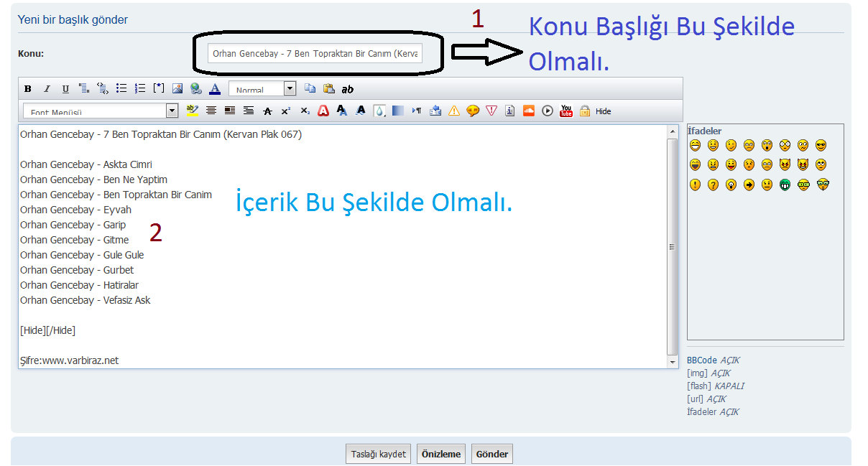868x466 pixels.
Task: Click the 'Şifre:www.varbiraz.net' line
Action: 69,360
